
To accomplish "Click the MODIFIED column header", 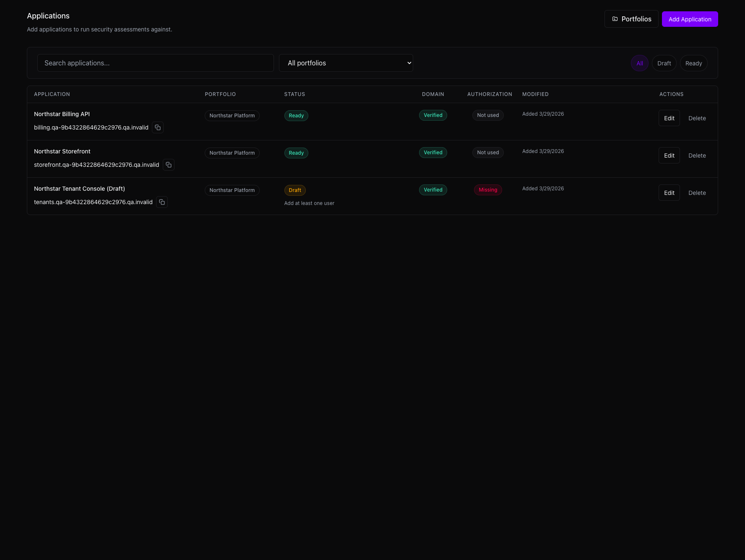I will pos(535,94).
